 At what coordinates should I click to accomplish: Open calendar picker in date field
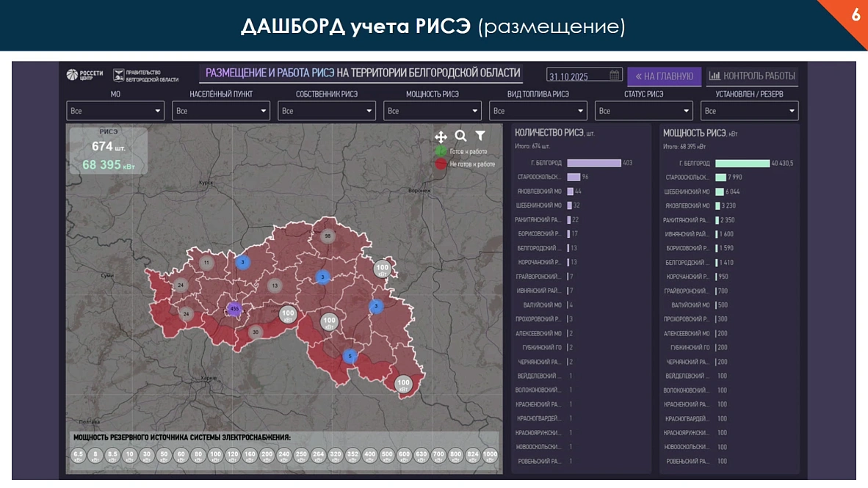(x=615, y=75)
